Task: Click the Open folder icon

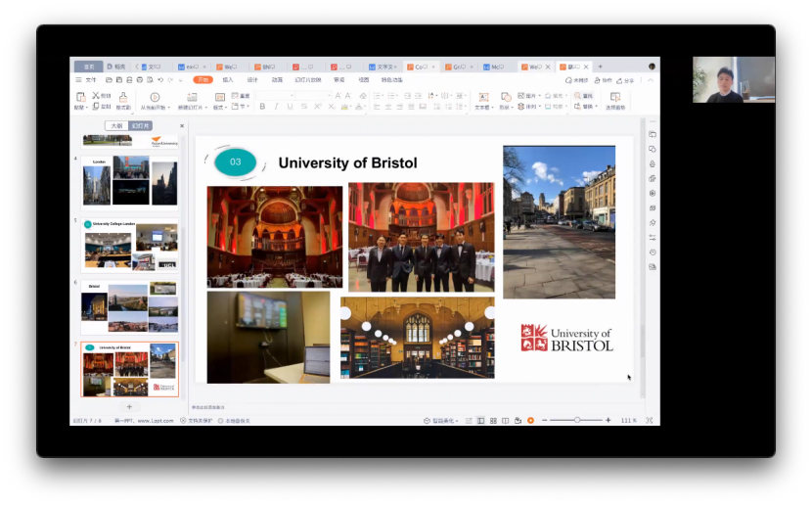Action: click(109, 79)
